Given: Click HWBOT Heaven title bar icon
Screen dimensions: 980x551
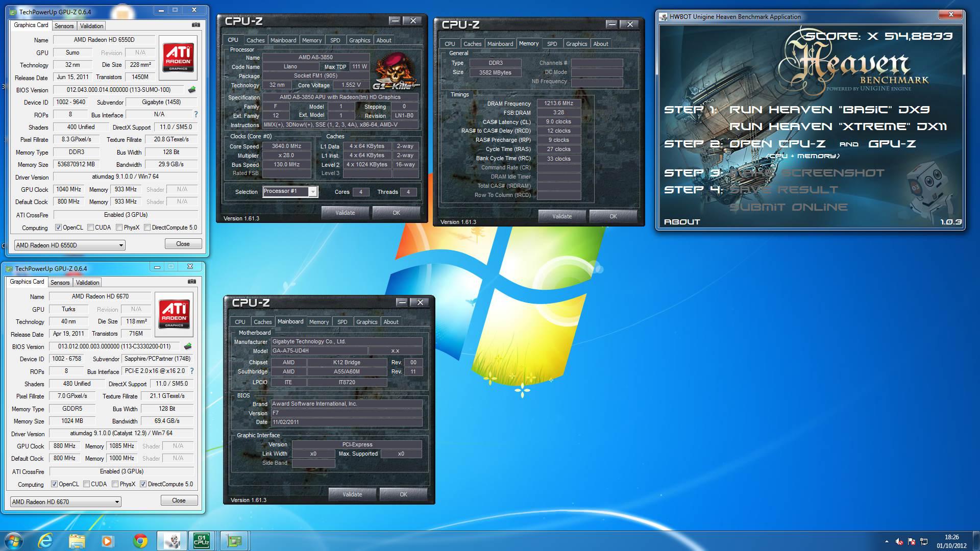Looking at the screenshot, I should point(664,17).
